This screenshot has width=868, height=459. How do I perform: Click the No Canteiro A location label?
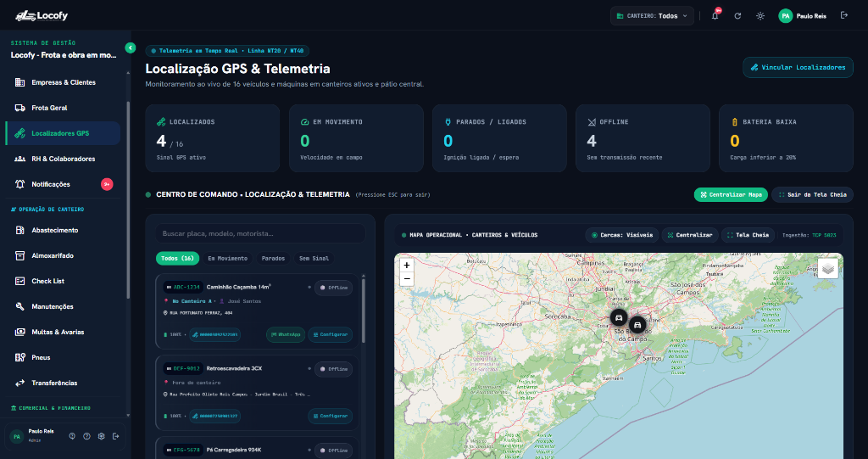[192, 301]
